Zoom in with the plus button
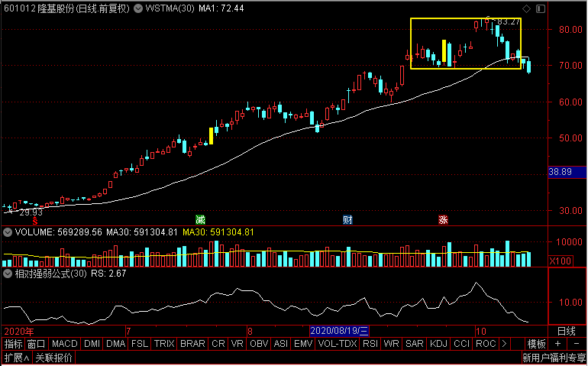 click(x=557, y=344)
